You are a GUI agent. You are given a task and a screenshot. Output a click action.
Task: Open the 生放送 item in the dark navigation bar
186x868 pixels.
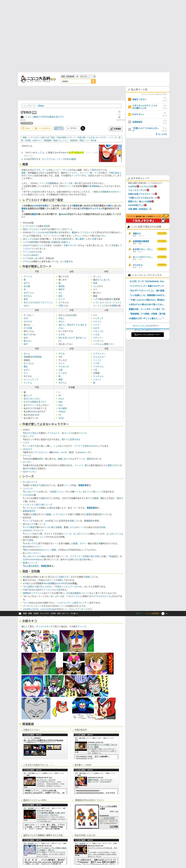pos(36,614)
